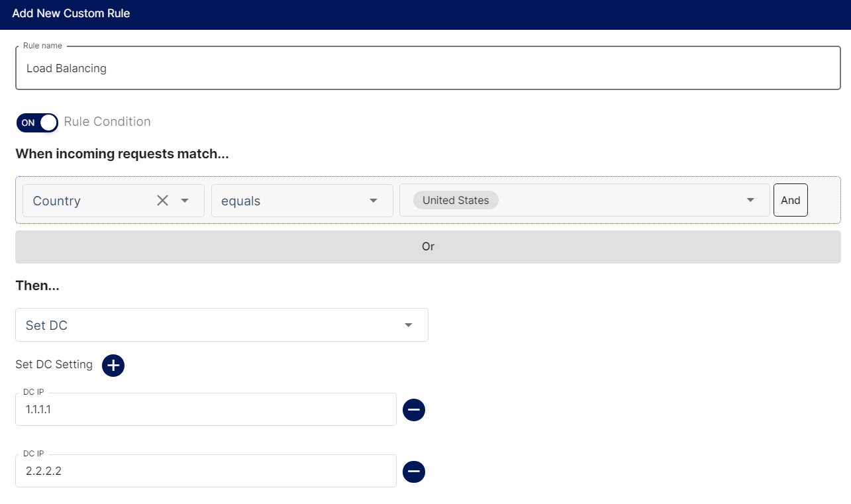Remove the 2.2.2.2 DC IP entry
This screenshot has height=504, width=851.
pos(414,472)
